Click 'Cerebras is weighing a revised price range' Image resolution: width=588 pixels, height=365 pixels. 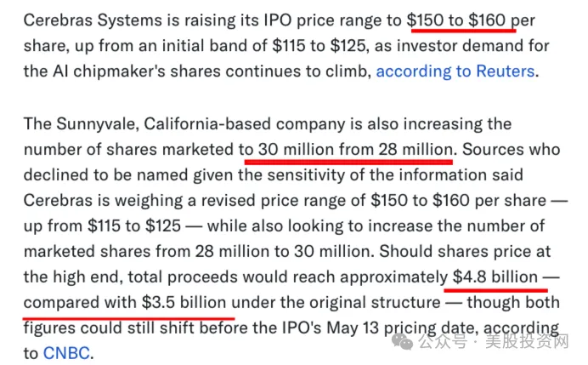[x=195, y=201]
